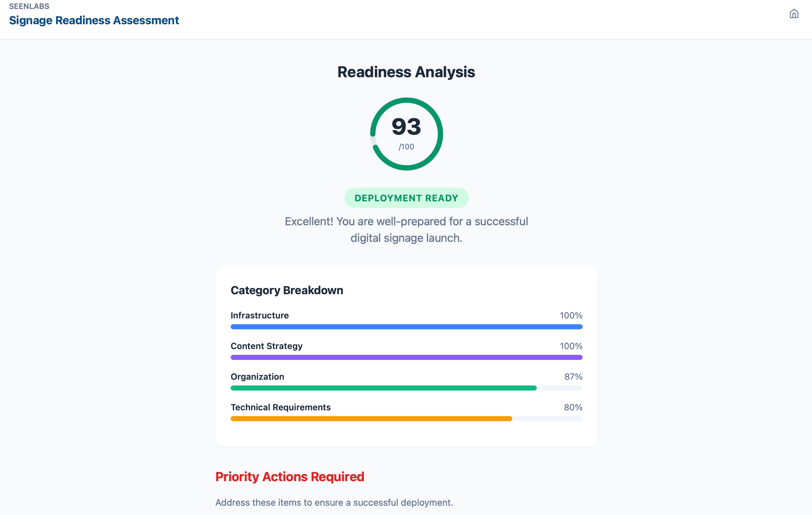Viewport: 812px width, 515px height.
Task: Click the deployment readiness congratulations message
Action: pyautogui.click(x=406, y=229)
